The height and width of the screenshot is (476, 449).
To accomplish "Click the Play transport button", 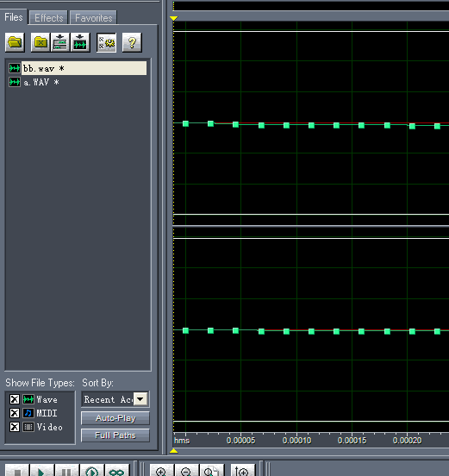I will 42,471.
